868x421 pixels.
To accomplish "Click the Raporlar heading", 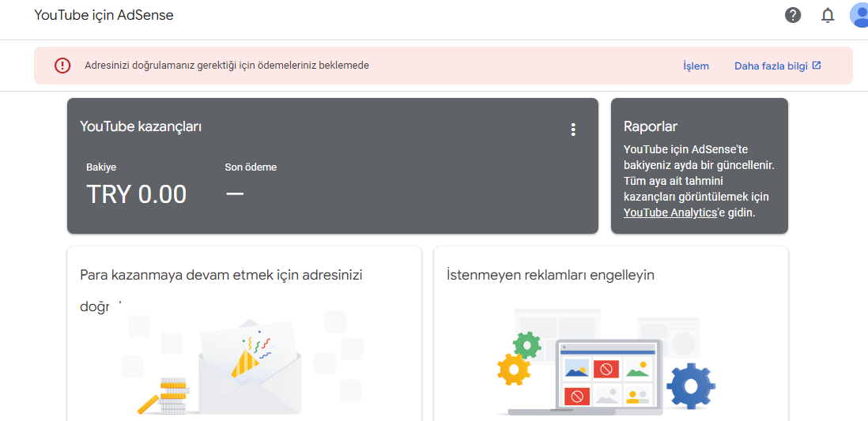I will [651, 126].
